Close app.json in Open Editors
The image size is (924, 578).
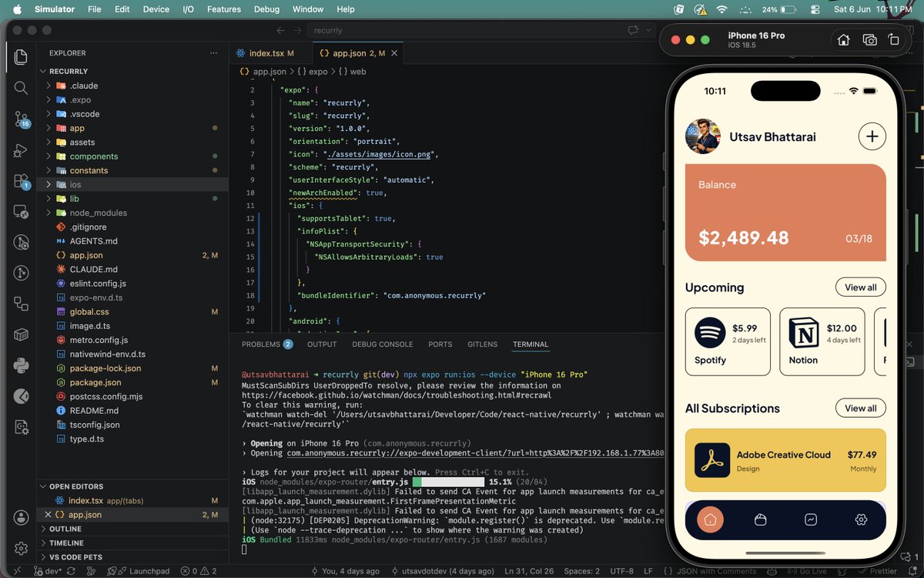click(x=49, y=515)
